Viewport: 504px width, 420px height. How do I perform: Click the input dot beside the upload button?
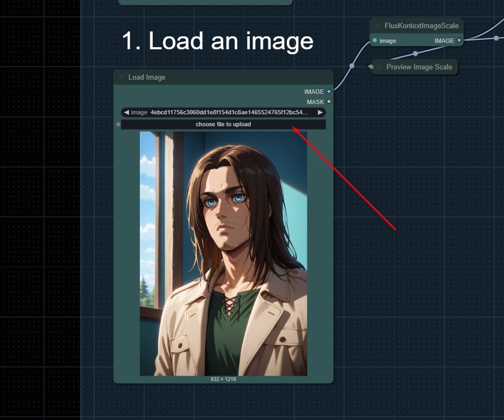pyautogui.click(x=118, y=124)
